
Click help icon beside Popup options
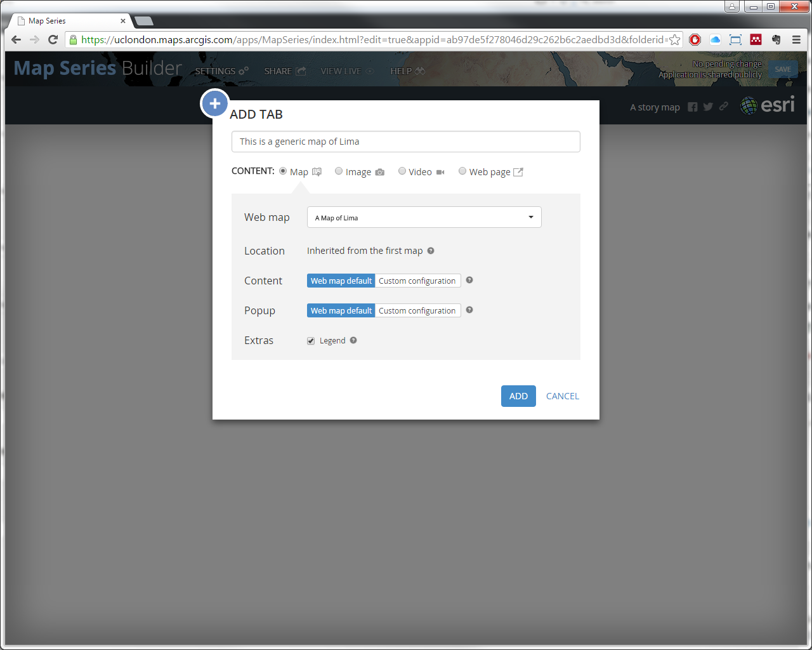tap(469, 310)
